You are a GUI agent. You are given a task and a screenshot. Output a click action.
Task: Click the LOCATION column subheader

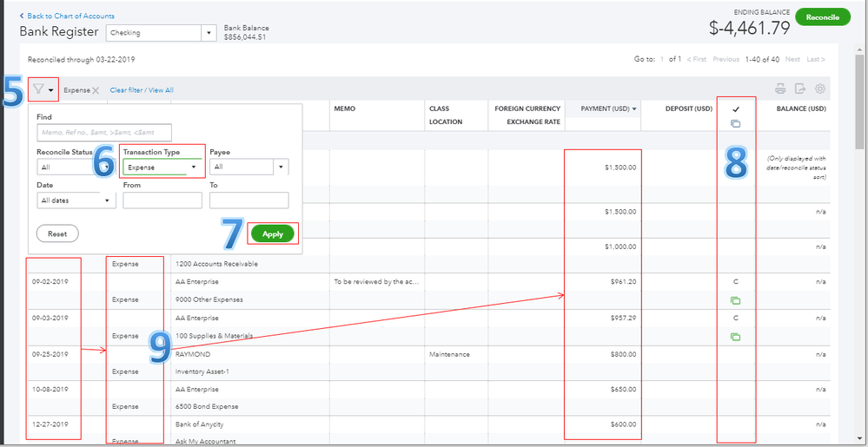(445, 122)
